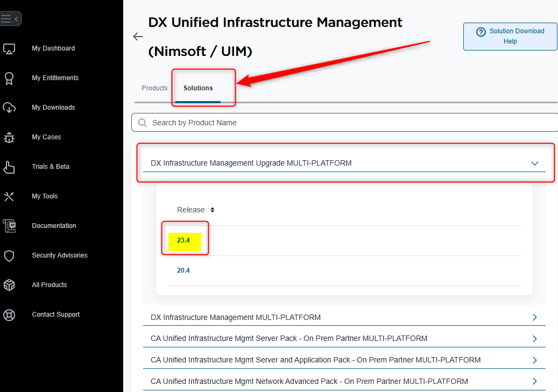This screenshot has width=558, height=392.
Task: Switch to the Products tab
Action: tap(154, 88)
